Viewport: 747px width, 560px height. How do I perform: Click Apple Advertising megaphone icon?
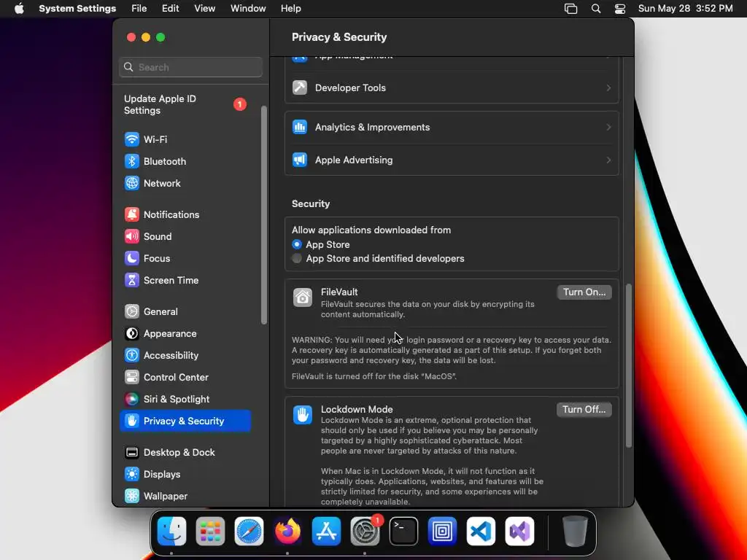300,160
